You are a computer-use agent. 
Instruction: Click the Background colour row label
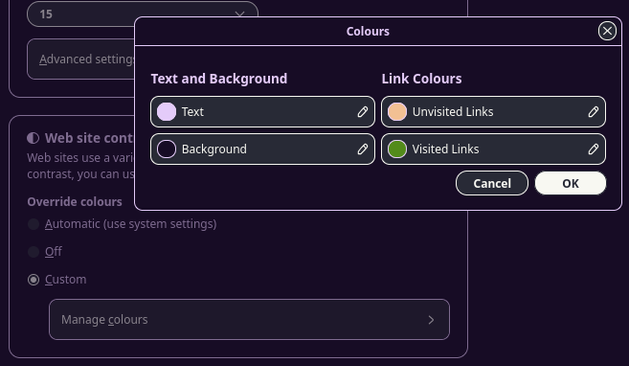214,149
